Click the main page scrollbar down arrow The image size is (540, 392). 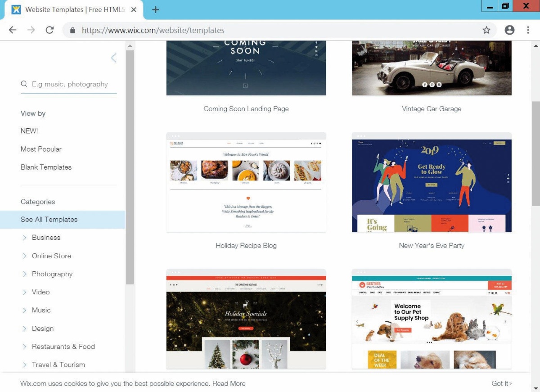click(536, 387)
